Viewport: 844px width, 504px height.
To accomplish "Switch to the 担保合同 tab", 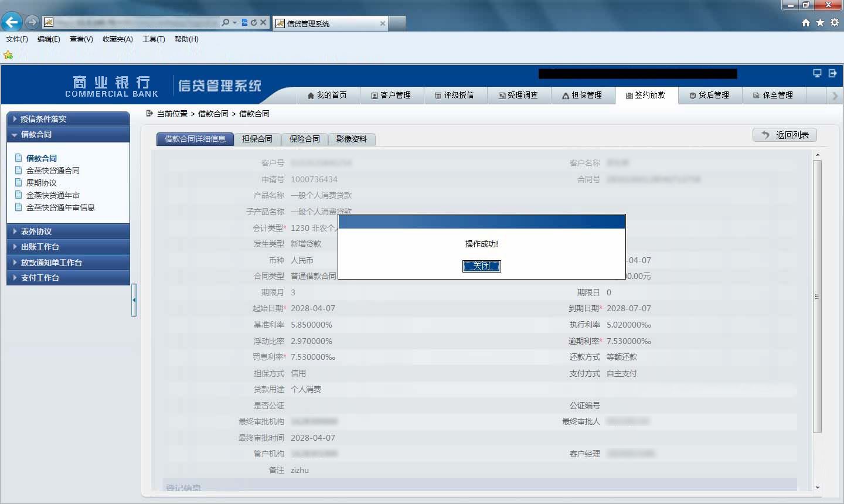I will tap(257, 139).
